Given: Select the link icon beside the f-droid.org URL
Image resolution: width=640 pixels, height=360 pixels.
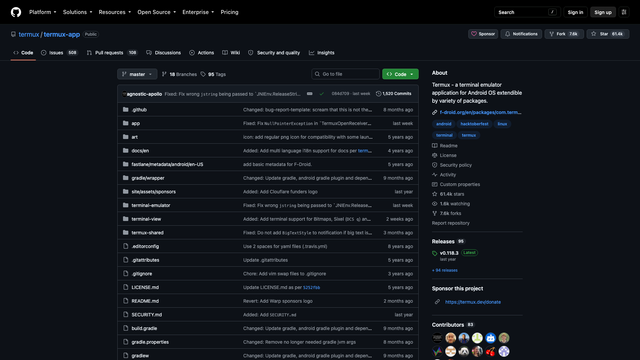Looking at the screenshot, I should click(x=435, y=112).
